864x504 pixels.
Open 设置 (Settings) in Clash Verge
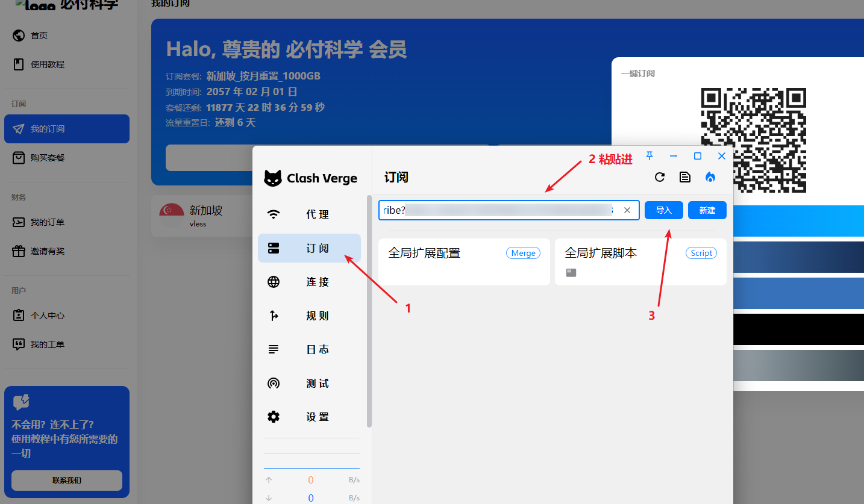pyautogui.click(x=309, y=417)
